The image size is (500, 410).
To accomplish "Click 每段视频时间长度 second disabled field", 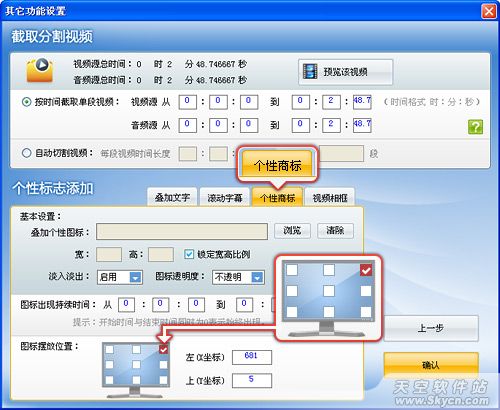I will [x=218, y=154].
